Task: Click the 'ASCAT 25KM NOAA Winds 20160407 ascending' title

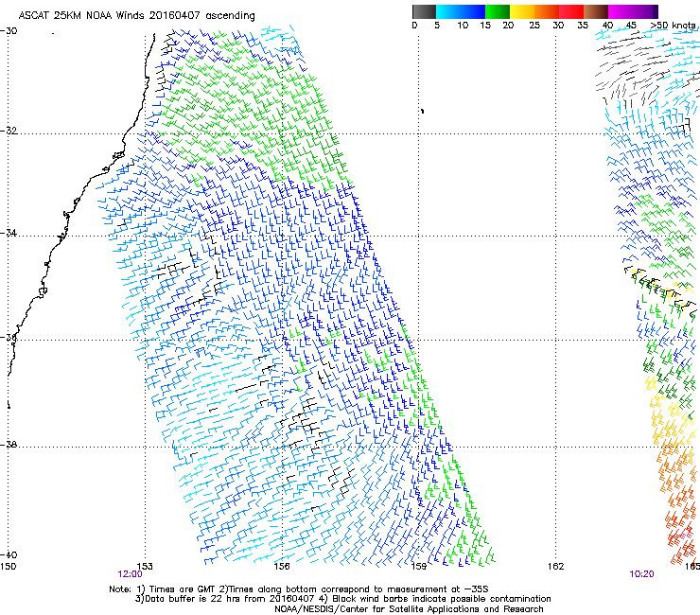Action: pyautogui.click(x=136, y=16)
